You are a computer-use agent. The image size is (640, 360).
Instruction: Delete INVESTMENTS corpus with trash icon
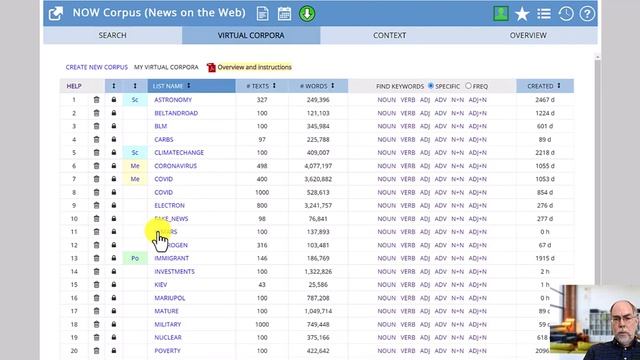click(x=96, y=271)
